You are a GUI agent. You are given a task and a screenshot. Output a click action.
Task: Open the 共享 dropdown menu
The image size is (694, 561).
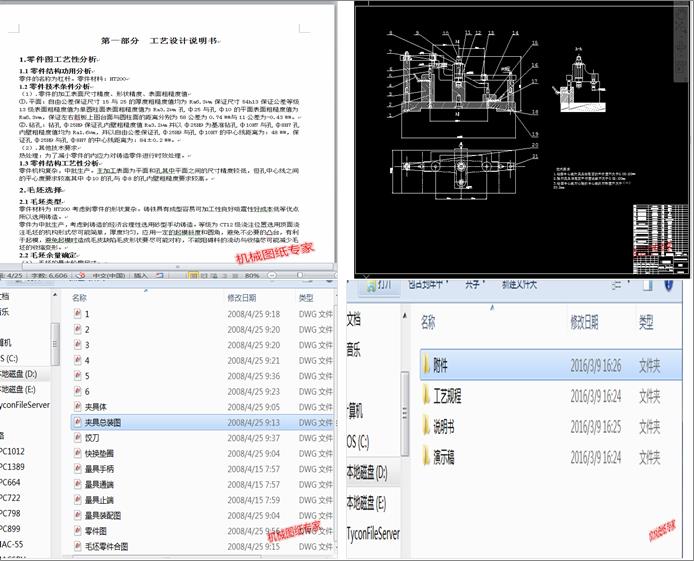click(x=475, y=284)
